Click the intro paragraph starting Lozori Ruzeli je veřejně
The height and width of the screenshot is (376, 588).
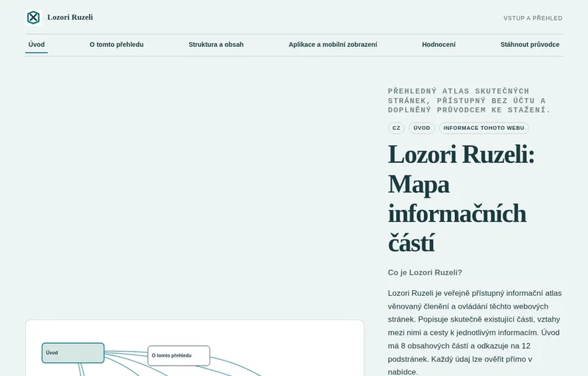pos(475,333)
